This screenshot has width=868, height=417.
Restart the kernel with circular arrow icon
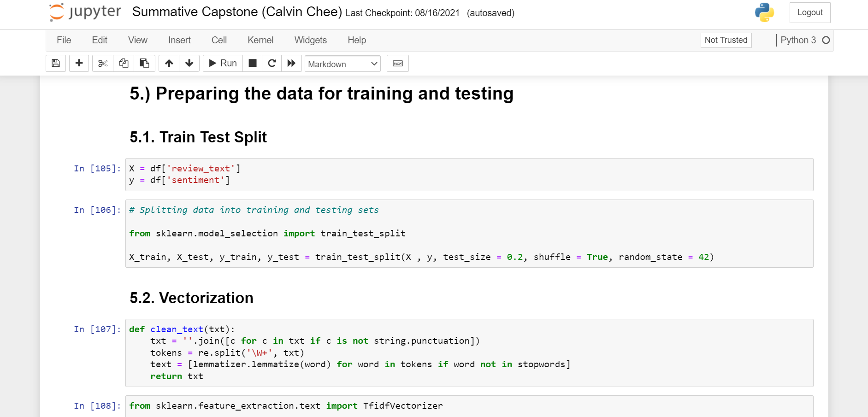272,63
